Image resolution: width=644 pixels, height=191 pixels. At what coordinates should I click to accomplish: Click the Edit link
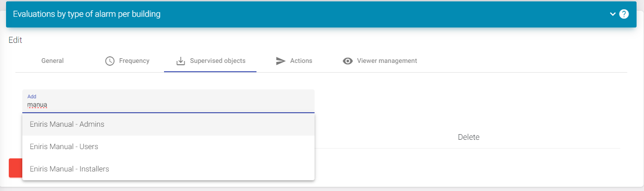[x=15, y=40]
